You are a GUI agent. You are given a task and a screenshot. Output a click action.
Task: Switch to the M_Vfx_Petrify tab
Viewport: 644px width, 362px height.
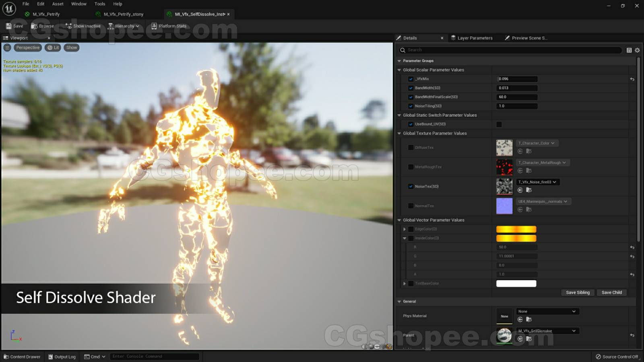click(x=46, y=14)
